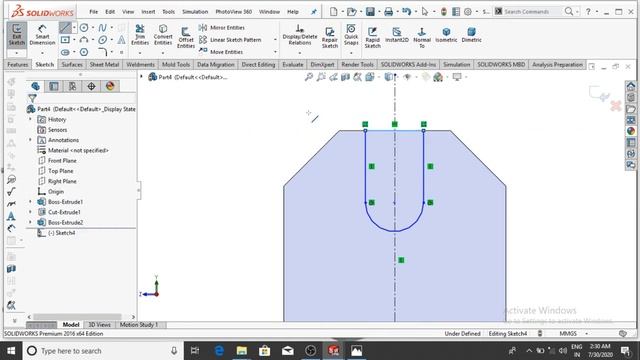Click the Save toolbar icon
This screenshot has height=360, width=640.
click(370, 12)
